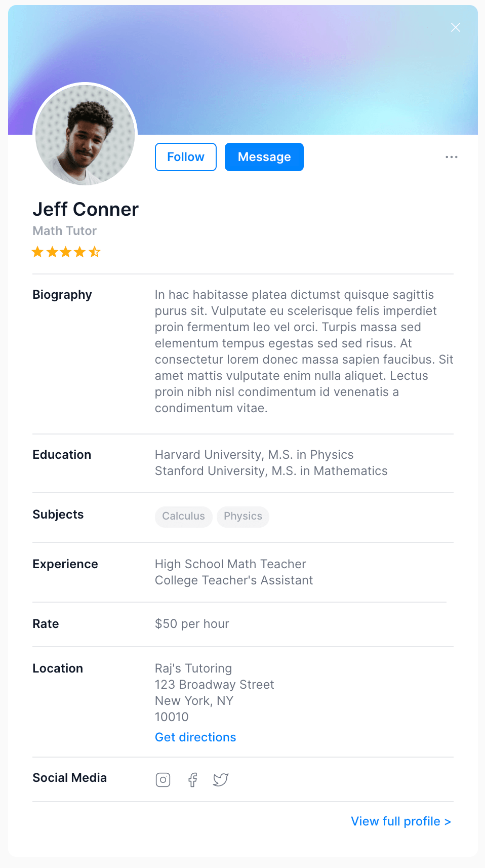485x868 pixels.
Task: Click the fourth gold rating star
Action: [80, 252]
